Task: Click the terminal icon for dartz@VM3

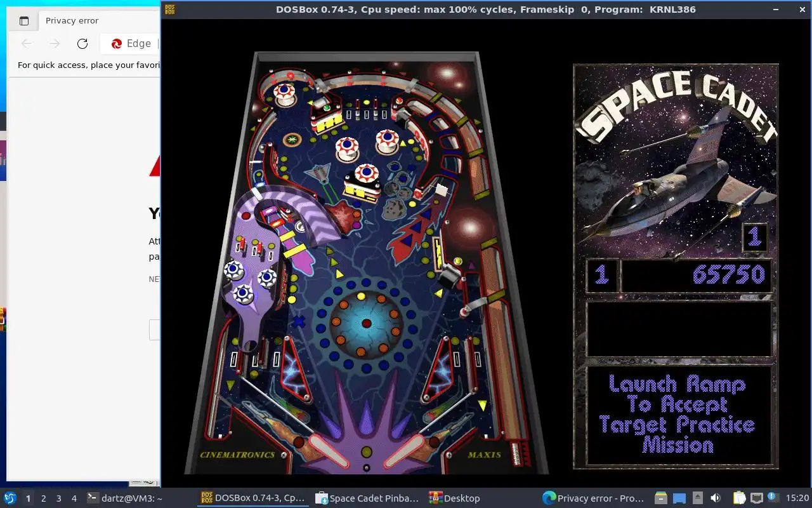Action: click(x=93, y=498)
